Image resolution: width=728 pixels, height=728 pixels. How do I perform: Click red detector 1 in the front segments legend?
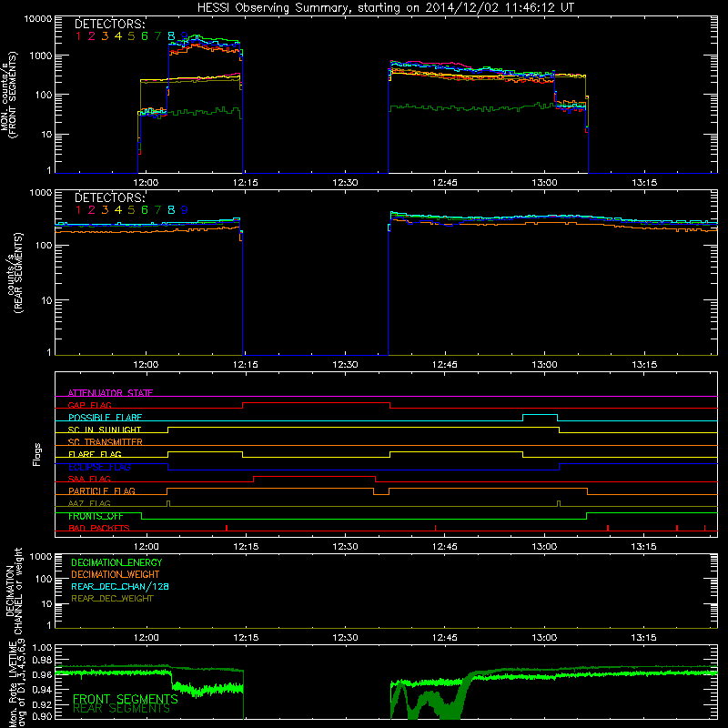(x=78, y=36)
